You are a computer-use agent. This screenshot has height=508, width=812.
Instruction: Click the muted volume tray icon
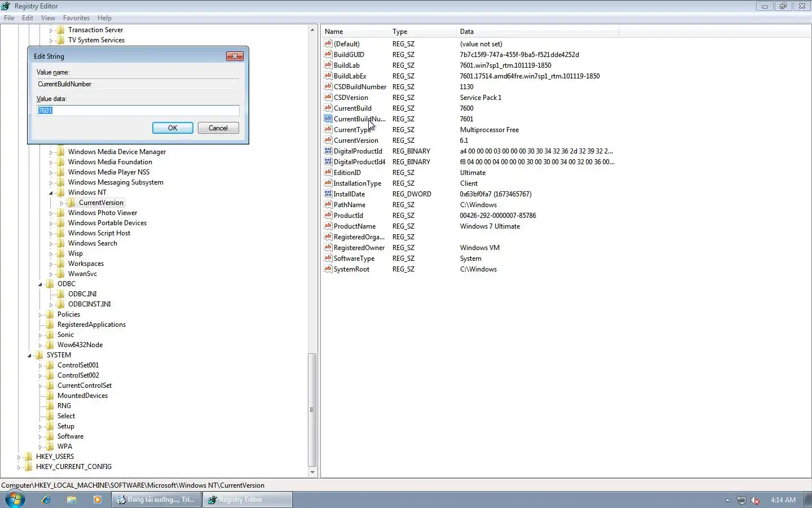[x=755, y=500]
